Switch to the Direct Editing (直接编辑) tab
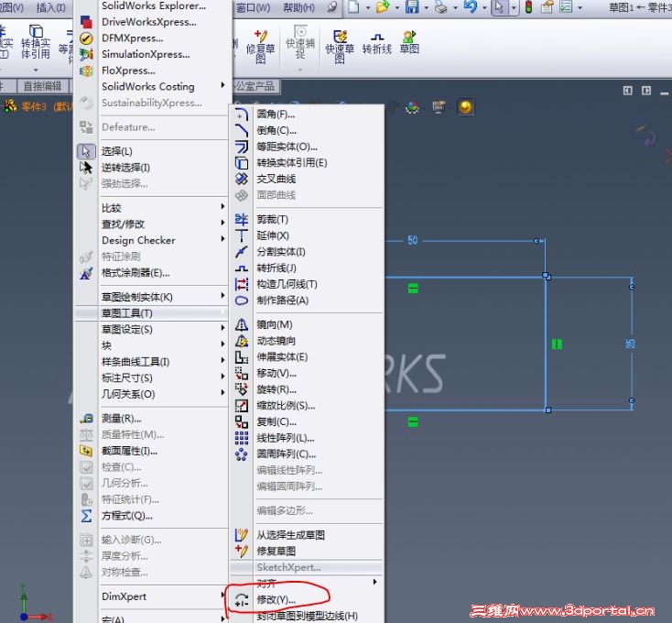The width and height of the screenshot is (672, 623). click(42, 86)
